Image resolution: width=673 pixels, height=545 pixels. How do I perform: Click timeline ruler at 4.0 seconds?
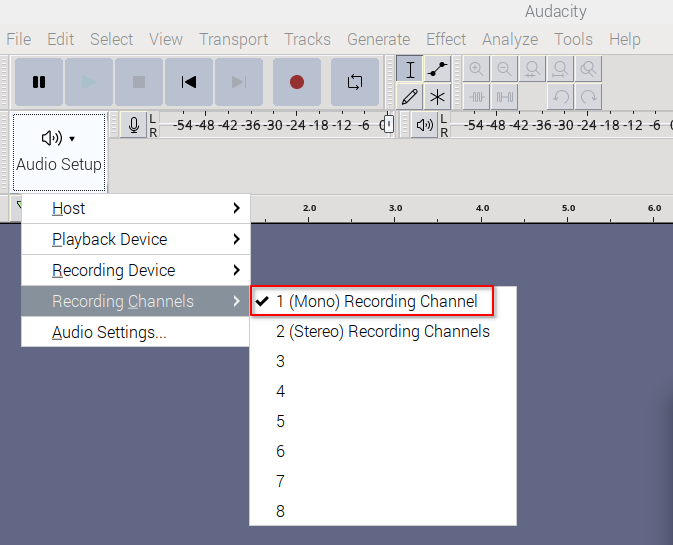point(482,209)
